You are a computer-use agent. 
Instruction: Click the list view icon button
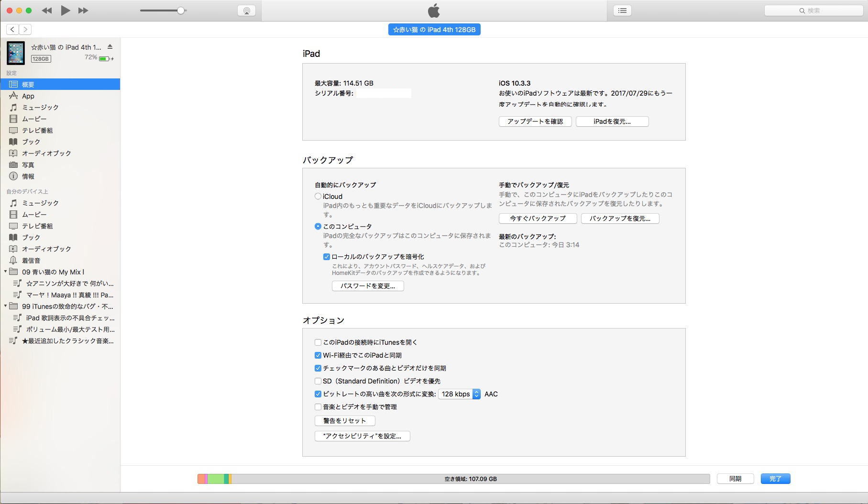[x=622, y=11]
